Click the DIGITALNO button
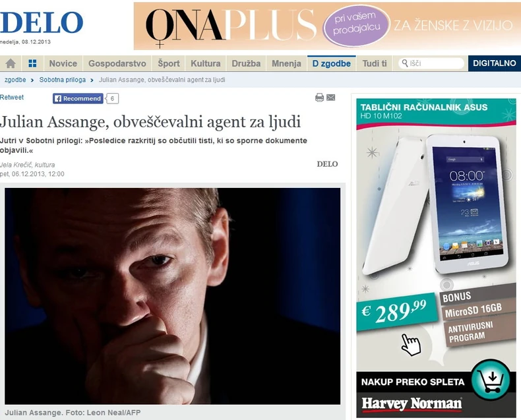521x420 pixels. pos(495,63)
